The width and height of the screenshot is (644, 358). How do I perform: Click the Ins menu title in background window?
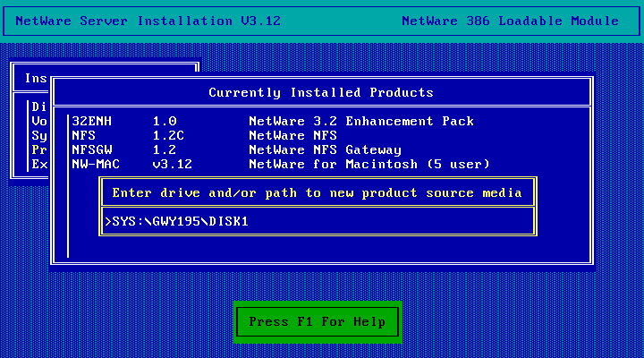tap(36, 78)
